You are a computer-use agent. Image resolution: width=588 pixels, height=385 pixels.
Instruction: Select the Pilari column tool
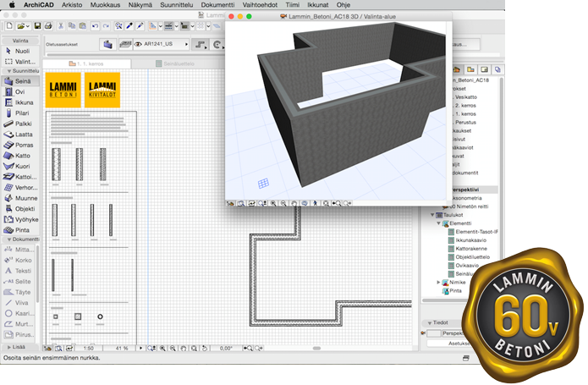(x=20, y=113)
